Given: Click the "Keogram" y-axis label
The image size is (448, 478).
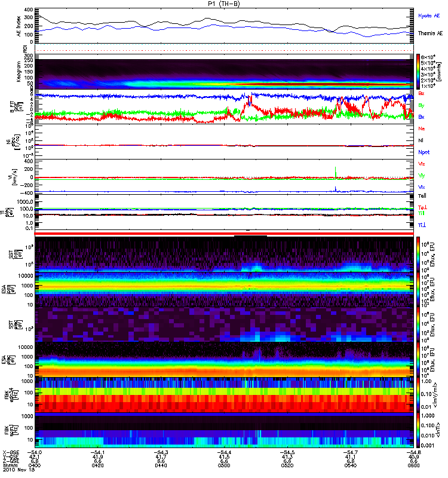Looking at the screenshot, I should click(19, 71).
